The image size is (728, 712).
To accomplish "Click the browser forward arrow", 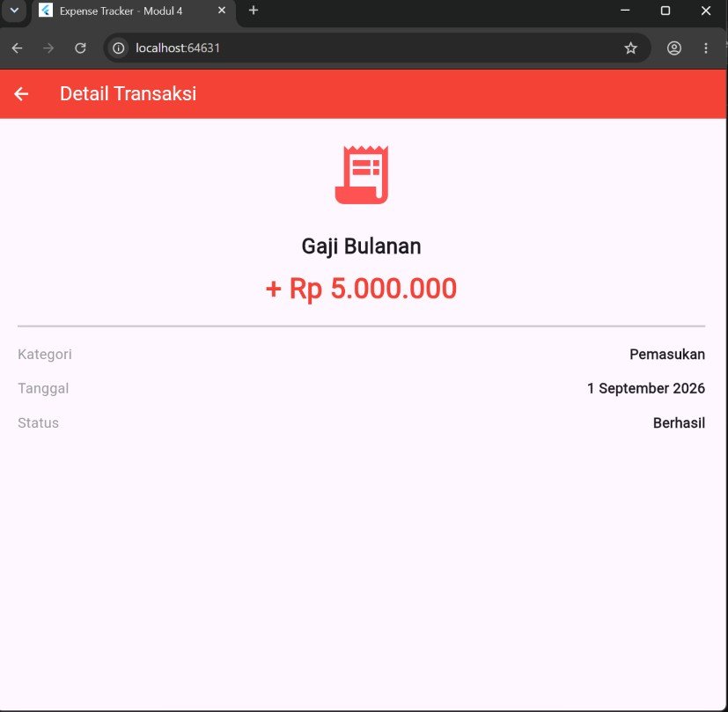I will pyautogui.click(x=48, y=48).
